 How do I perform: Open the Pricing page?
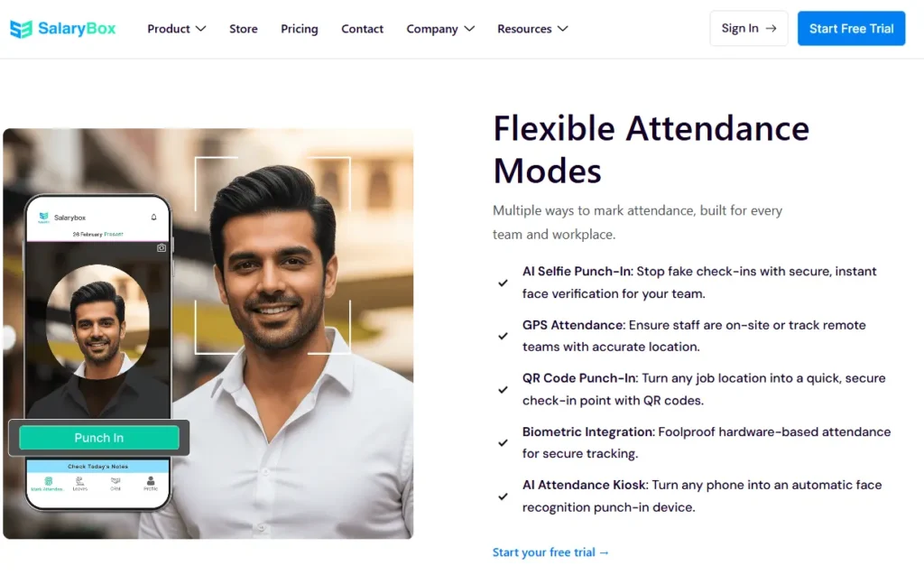point(300,29)
